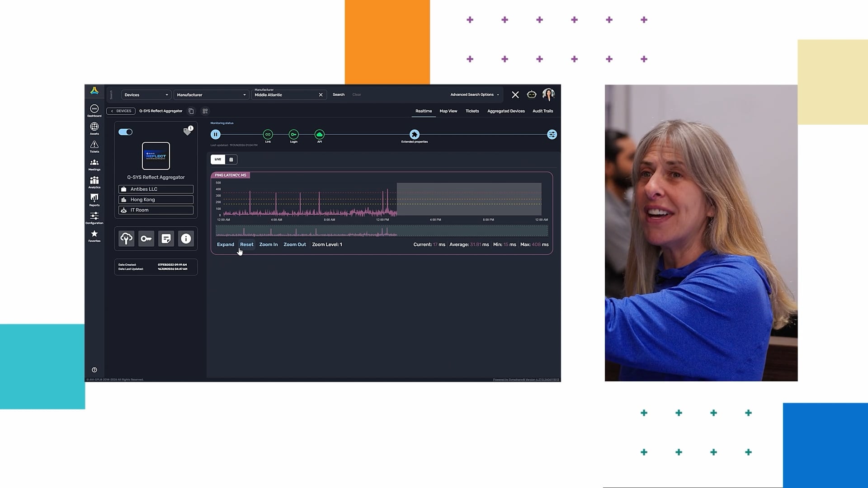Click the Max 408 ms value
868x488 pixels.
click(534, 244)
